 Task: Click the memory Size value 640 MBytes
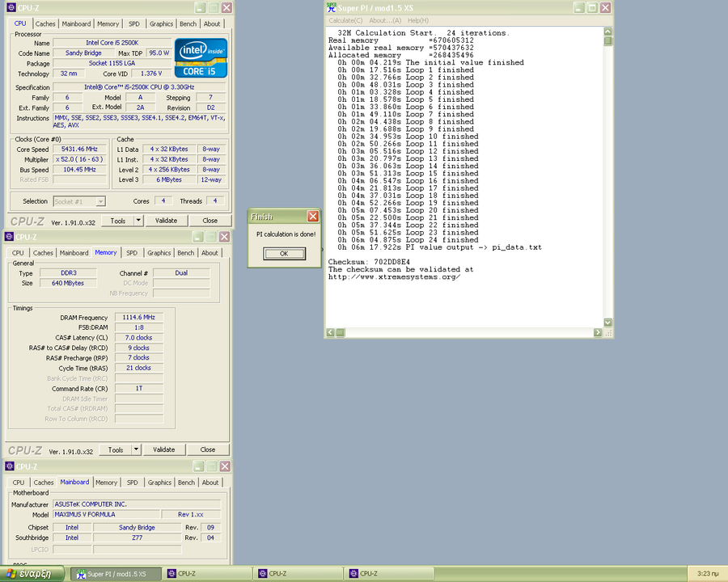tap(68, 283)
